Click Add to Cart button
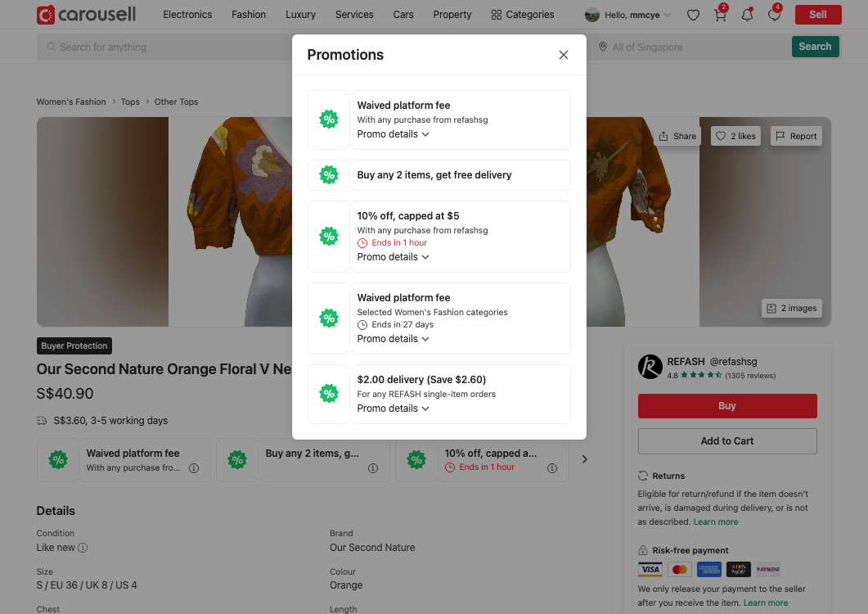The image size is (868, 614). 727,441
